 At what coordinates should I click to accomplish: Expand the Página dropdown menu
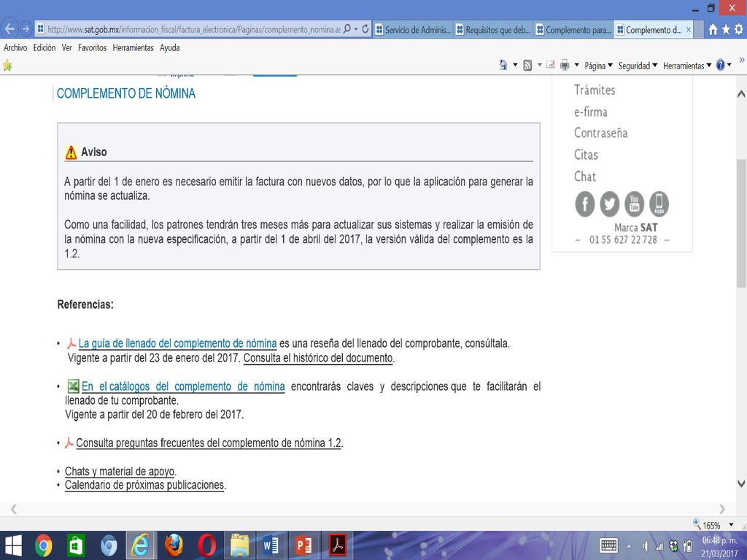(x=598, y=66)
